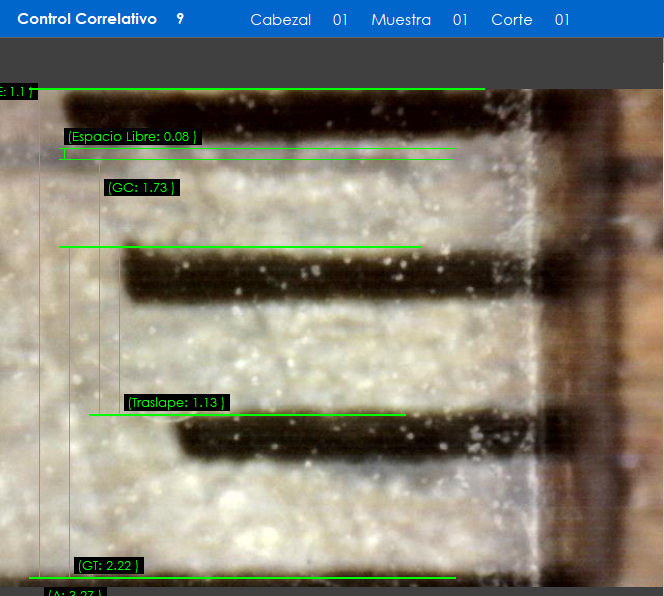The height and width of the screenshot is (596, 664).
Task: Select the Muestra header label
Action: pos(401,20)
